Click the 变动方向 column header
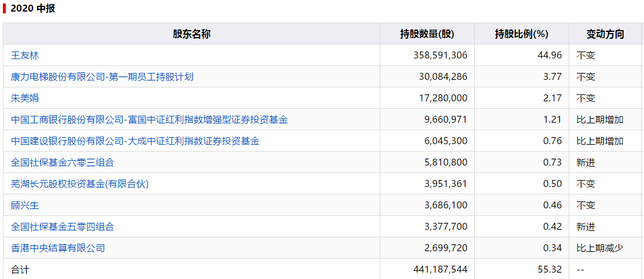Image resolution: width=644 pixels, height=279 pixels. tap(605, 34)
